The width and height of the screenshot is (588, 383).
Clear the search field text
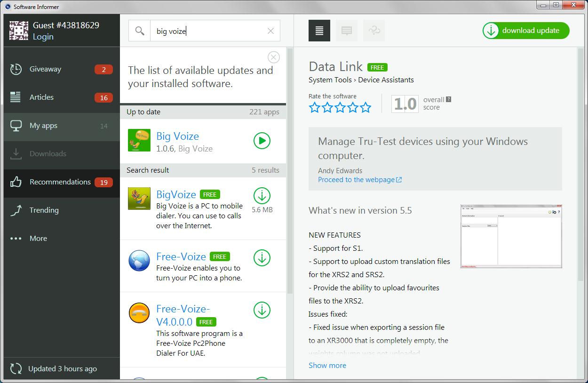(x=270, y=31)
